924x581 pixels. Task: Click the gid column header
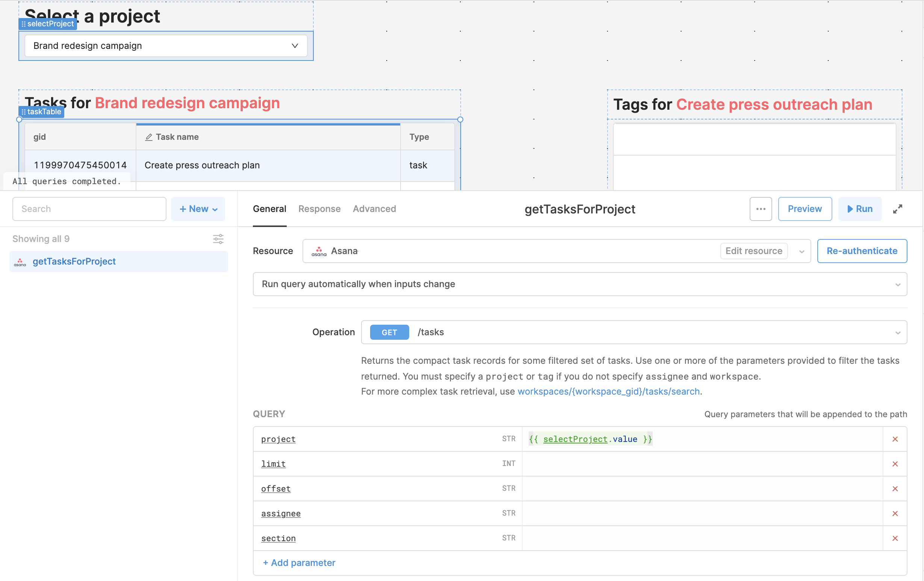(x=80, y=137)
